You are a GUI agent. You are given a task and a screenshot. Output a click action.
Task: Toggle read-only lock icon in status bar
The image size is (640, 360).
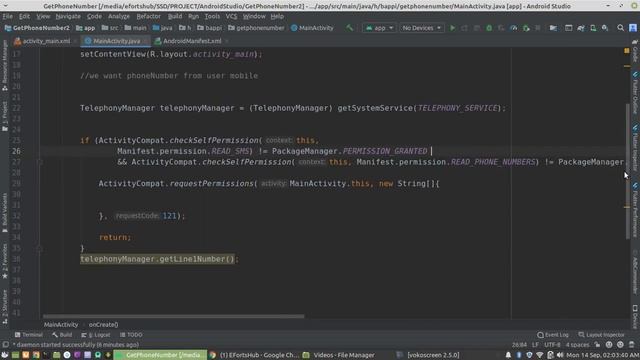[x=598, y=345]
